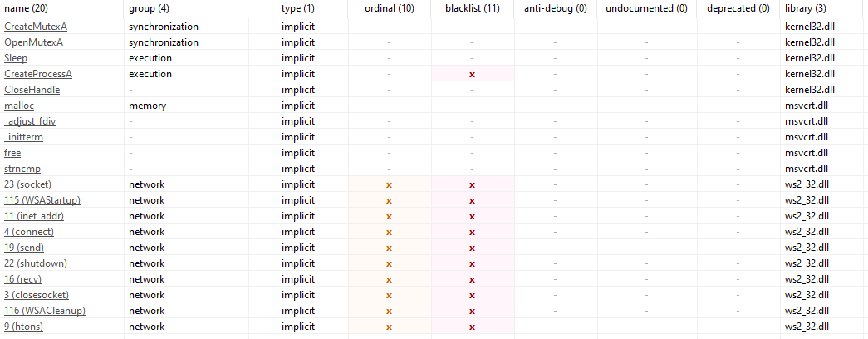Click the red blacklist mark for CreateProcessA
Image resolution: width=868 pixels, height=339 pixels.
pyautogui.click(x=472, y=74)
